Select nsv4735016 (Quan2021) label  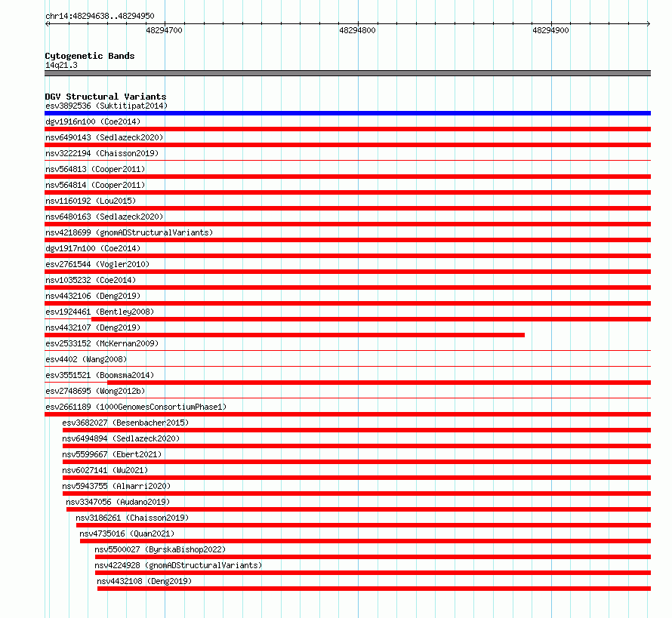click(128, 533)
